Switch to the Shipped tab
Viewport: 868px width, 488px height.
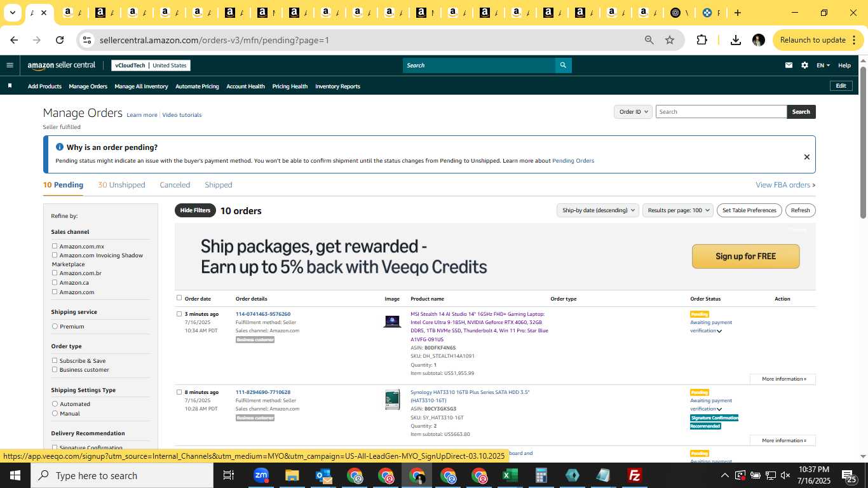click(x=219, y=185)
